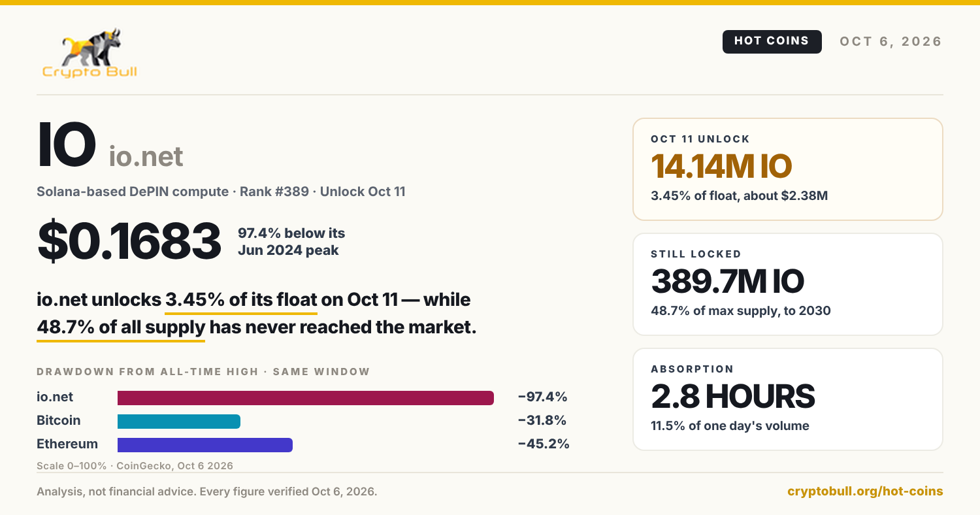Click the "Scale 0–100% · CoinGecko" source note
This screenshot has width=980, height=515.
[x=135, y=466]
